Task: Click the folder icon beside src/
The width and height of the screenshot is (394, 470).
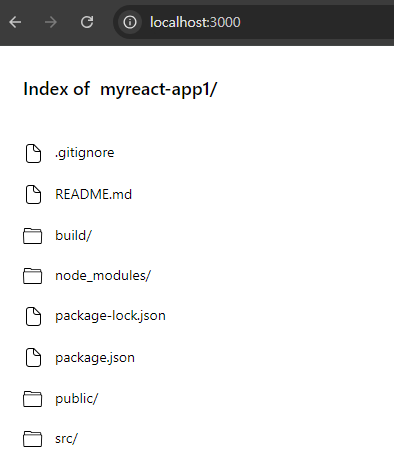Action: pyautogui.click(x=33, y=439)
